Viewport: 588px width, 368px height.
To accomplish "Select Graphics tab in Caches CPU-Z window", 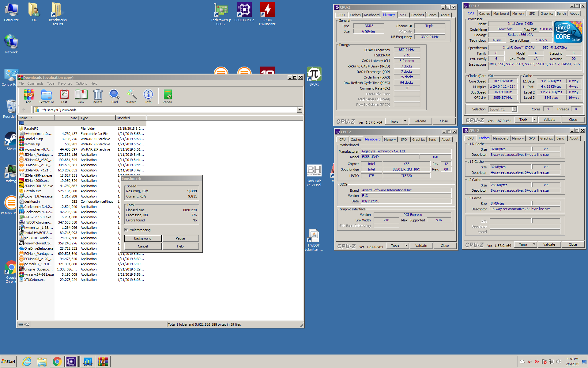I will (546, 138).
